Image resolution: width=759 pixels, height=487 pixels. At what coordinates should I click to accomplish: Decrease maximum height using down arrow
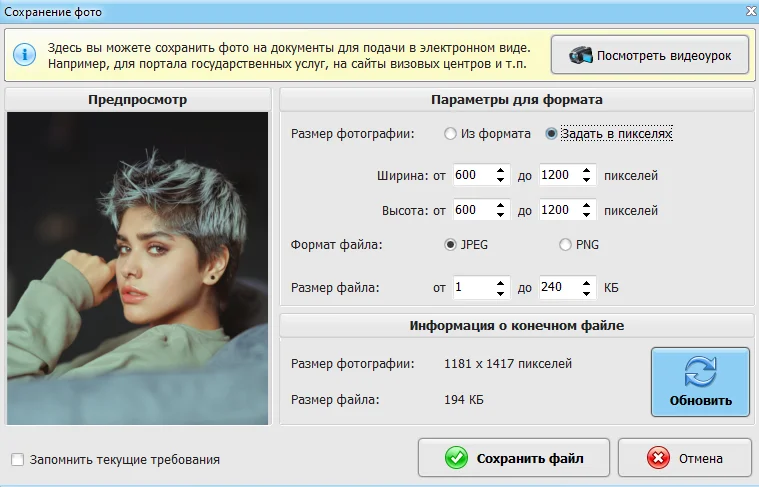click(587, 214)
